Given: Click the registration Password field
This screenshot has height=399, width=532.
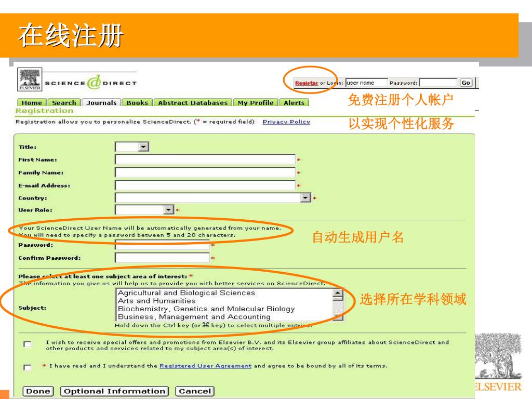Looking at the screenshot, I should click(162, 245).
